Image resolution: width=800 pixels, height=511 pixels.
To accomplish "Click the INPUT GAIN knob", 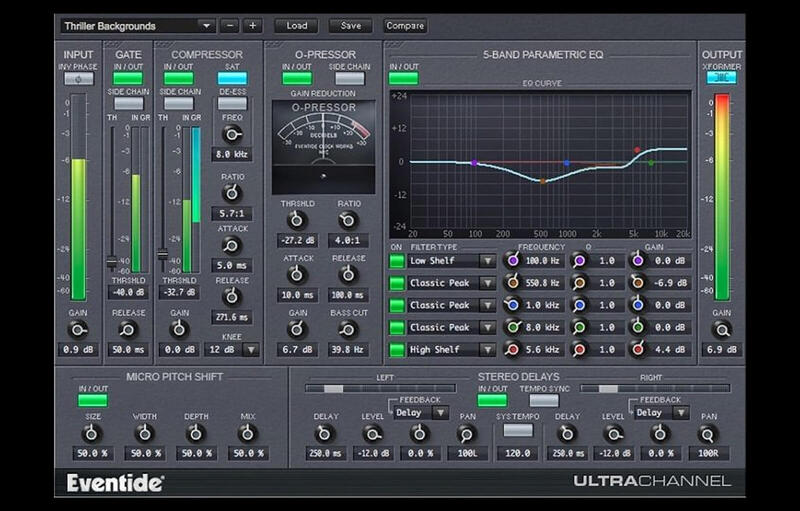I will click(x=78, y=330).
